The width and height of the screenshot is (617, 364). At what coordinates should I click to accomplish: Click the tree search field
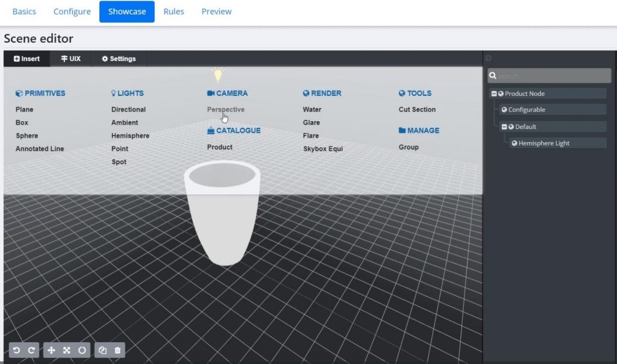550,75
